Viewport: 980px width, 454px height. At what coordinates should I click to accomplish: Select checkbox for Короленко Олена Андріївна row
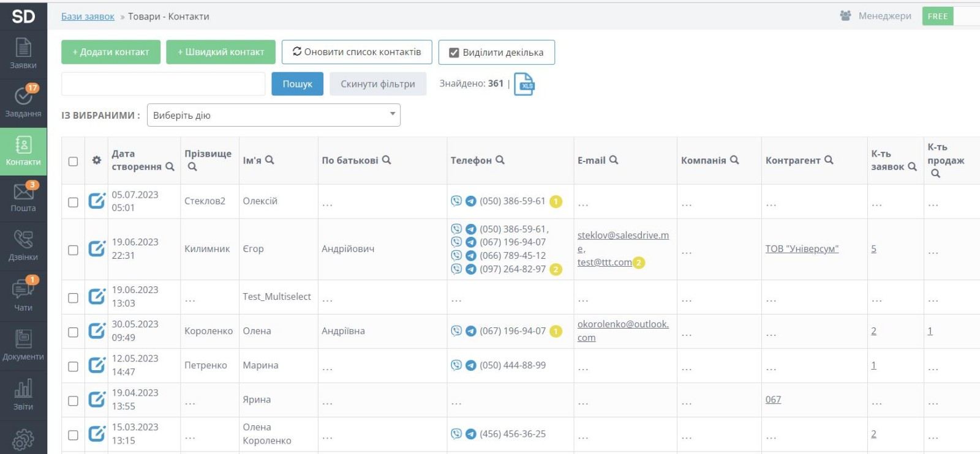point(73,332)
